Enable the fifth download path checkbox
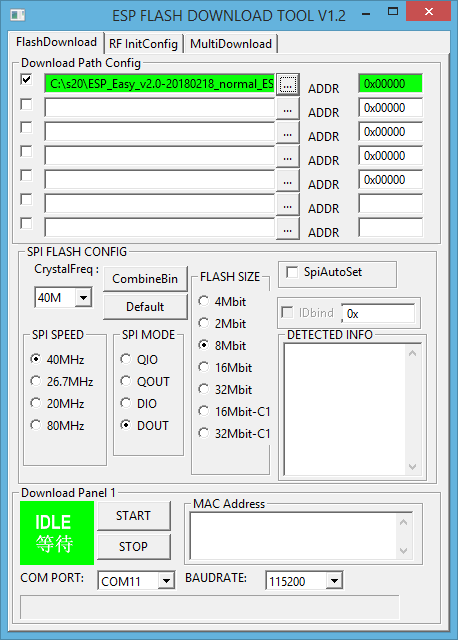This screenshot has height=640, width=458. coord(26,176)
